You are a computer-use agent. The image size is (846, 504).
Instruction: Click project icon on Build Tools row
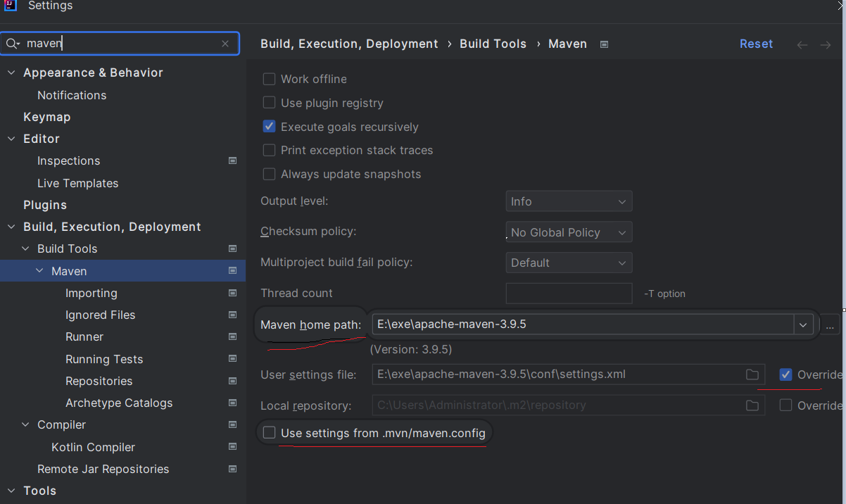coord(233,248)
